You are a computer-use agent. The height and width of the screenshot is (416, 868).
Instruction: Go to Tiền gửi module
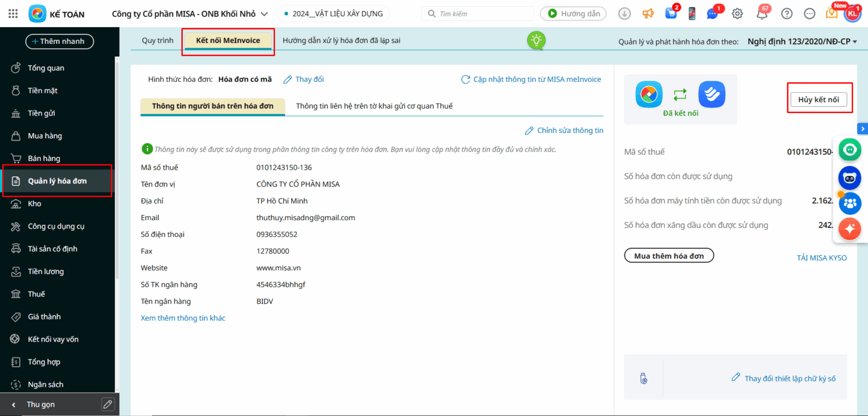(57, 113)
